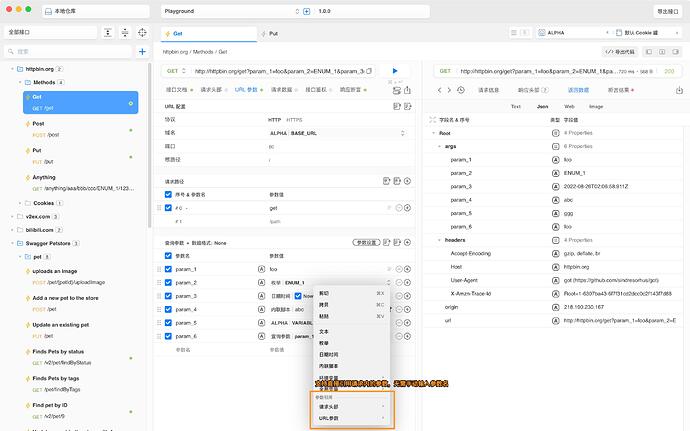This screenshot has width=690, height=431.
Task: Open the GET method dropdown
Action: click(176, 71)
